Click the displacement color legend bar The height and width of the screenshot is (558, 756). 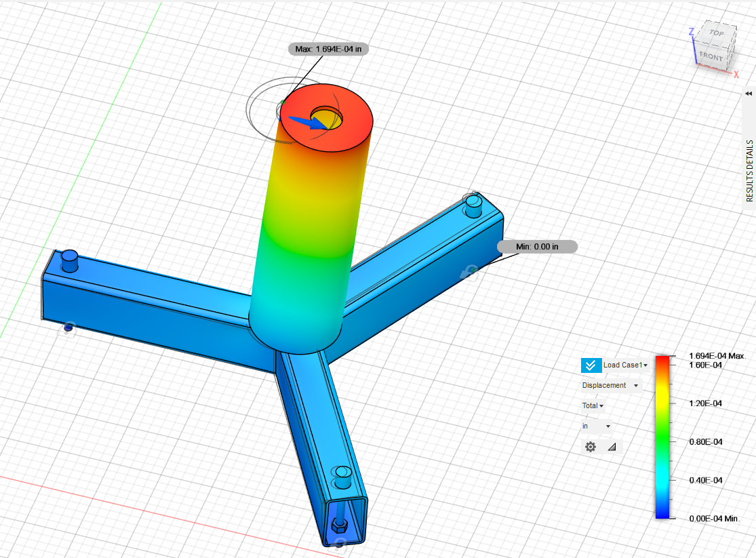pyautogui.click(x=662, y=437)
